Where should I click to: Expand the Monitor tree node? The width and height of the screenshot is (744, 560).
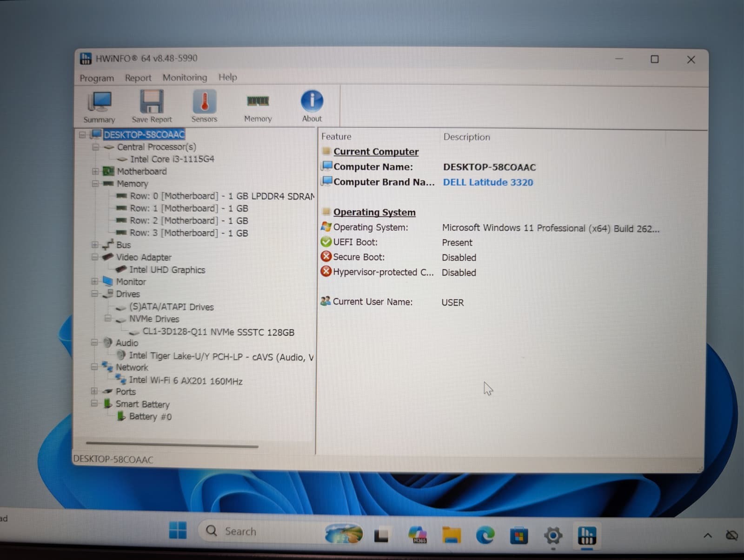tap(95, 281)
